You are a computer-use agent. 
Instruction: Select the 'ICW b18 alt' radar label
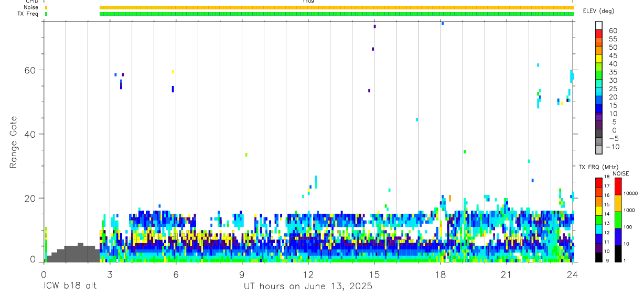pyautogui.click(x=70, y=286)
